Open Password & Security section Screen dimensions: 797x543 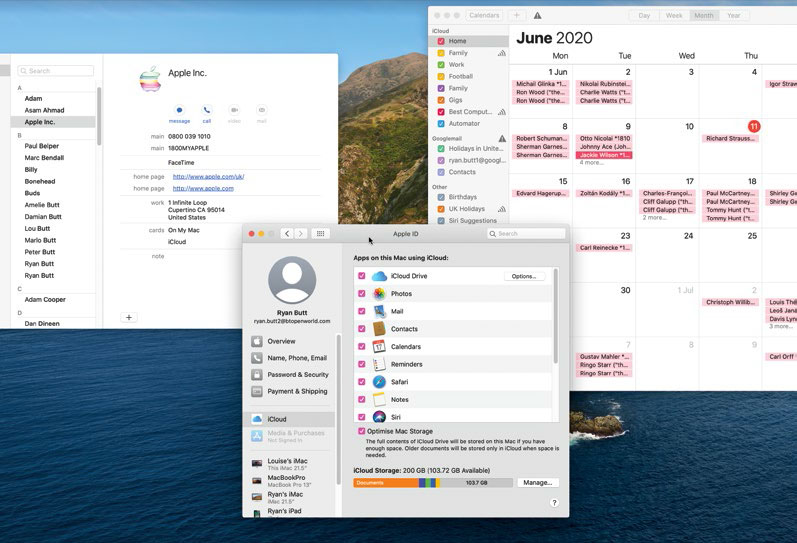tap(292, 375)
